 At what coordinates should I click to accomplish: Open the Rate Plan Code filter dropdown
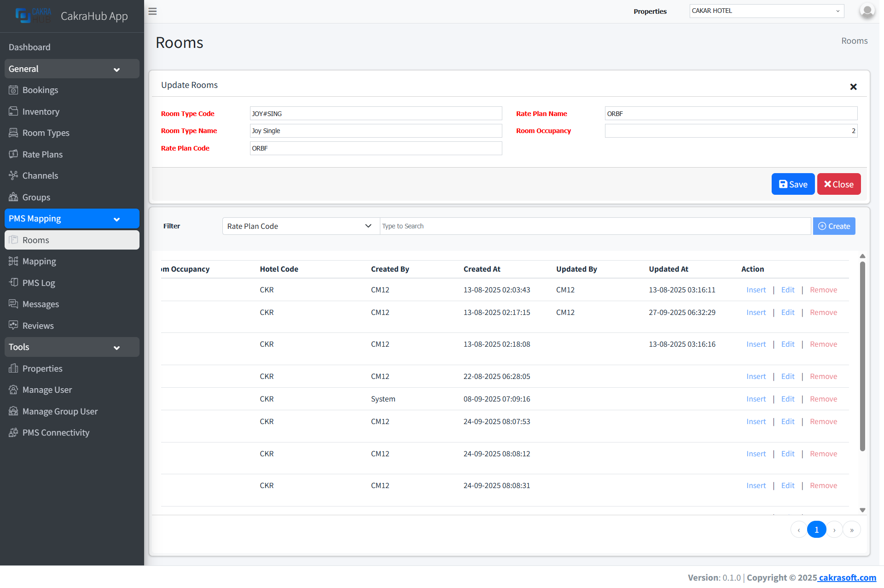[301, 226]
